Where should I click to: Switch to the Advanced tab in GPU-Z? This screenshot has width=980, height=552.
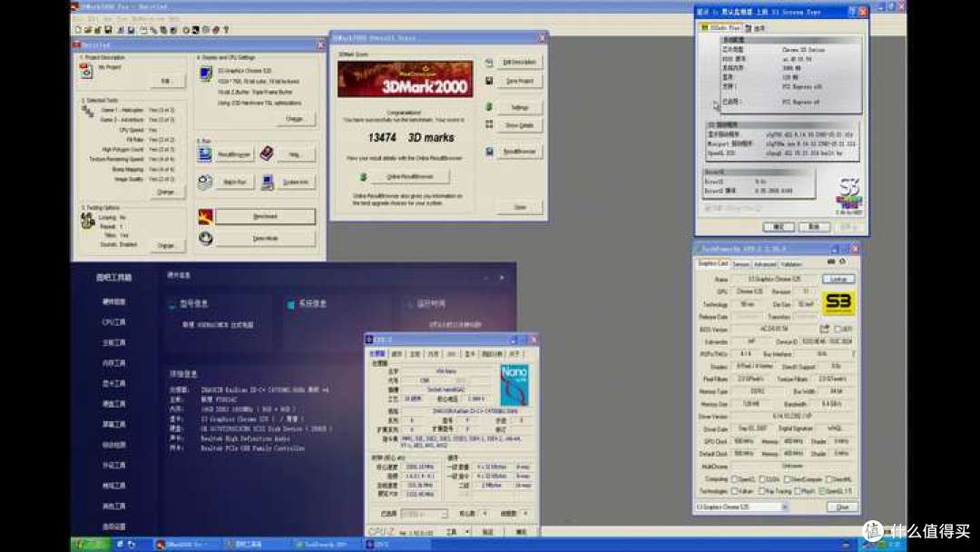[764, 264]
